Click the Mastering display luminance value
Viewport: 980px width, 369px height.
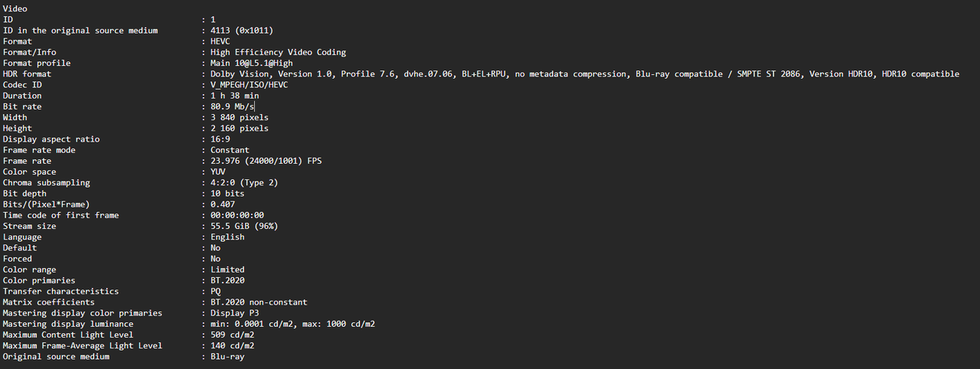293,324
